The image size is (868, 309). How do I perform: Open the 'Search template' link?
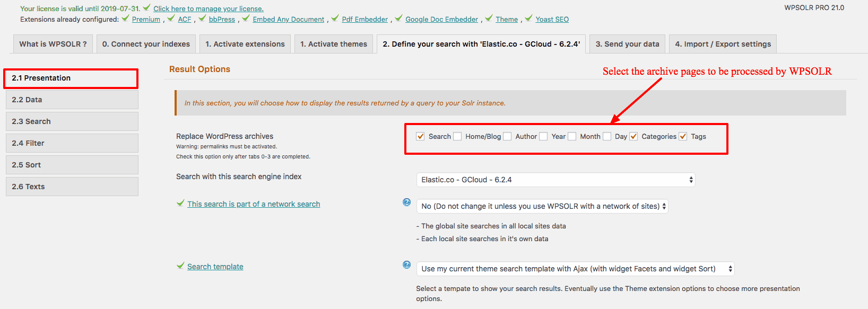215,267
